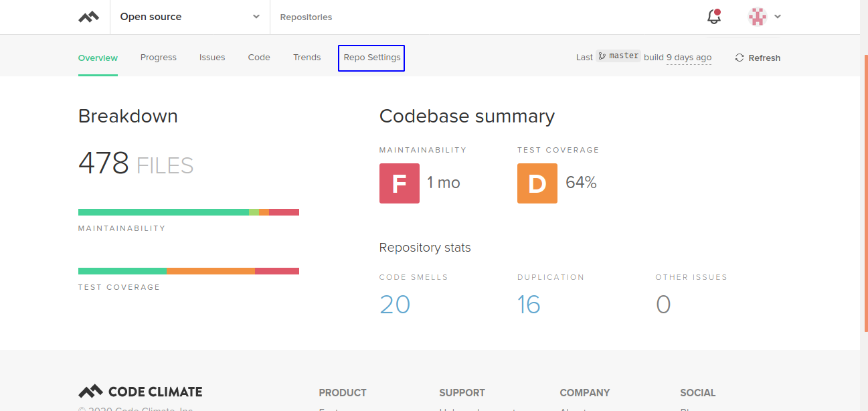Click the Refresh icon button
The image size is (868, 411).
(x=740, y=58)
